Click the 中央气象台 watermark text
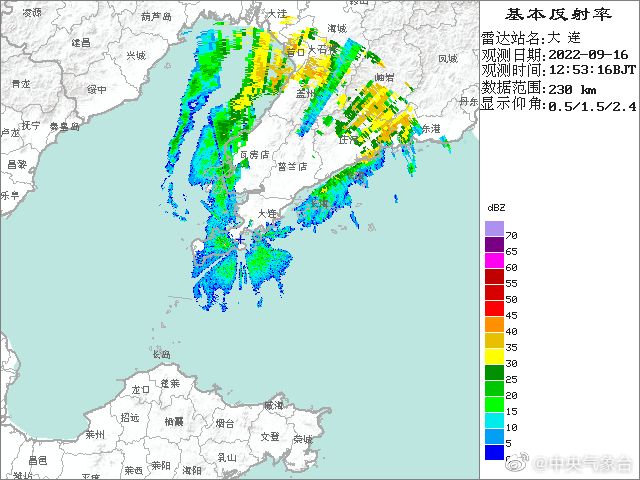Viewport: 640px width, 480px height. (x=584, y=463)
